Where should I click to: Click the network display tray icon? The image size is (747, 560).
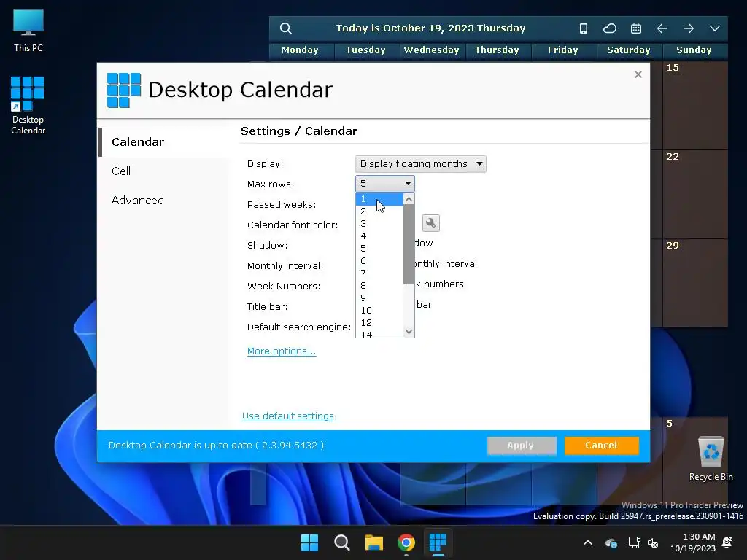tap(634, 542)
